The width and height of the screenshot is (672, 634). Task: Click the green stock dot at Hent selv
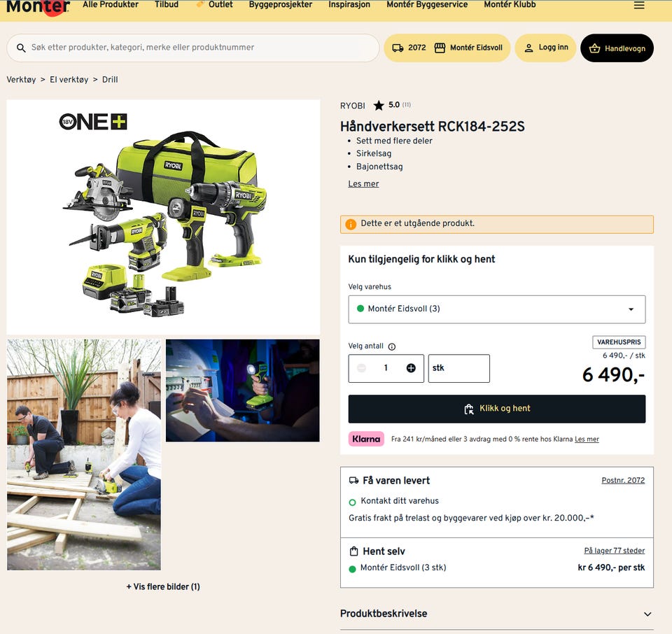(x=352, y=570)
